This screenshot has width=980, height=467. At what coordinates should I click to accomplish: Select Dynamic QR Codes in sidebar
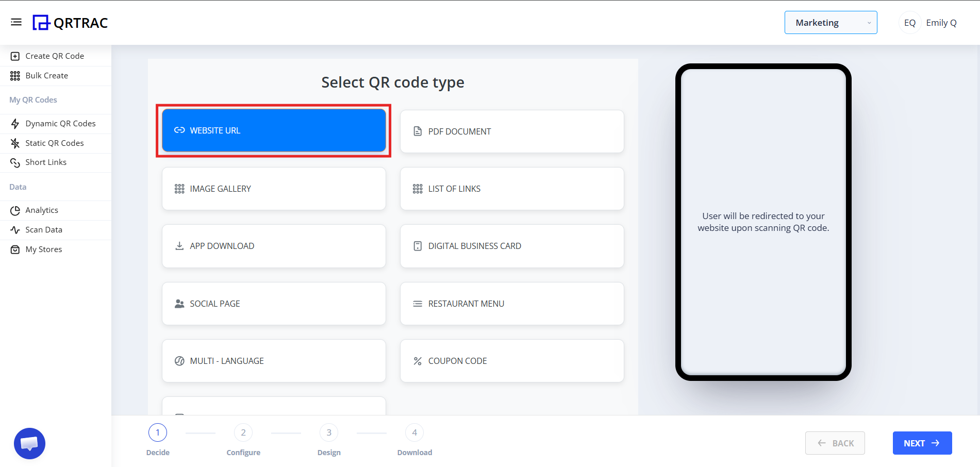point(60,123)
